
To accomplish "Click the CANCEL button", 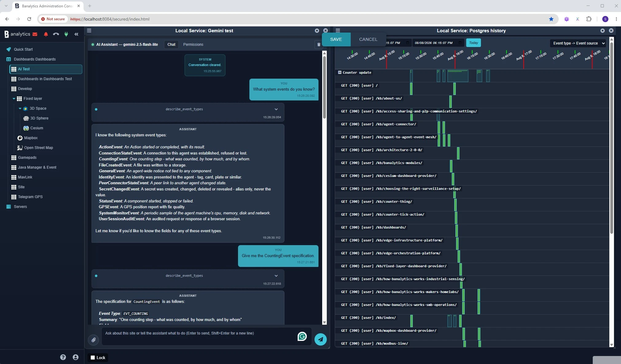I will [x=368, y=39].
